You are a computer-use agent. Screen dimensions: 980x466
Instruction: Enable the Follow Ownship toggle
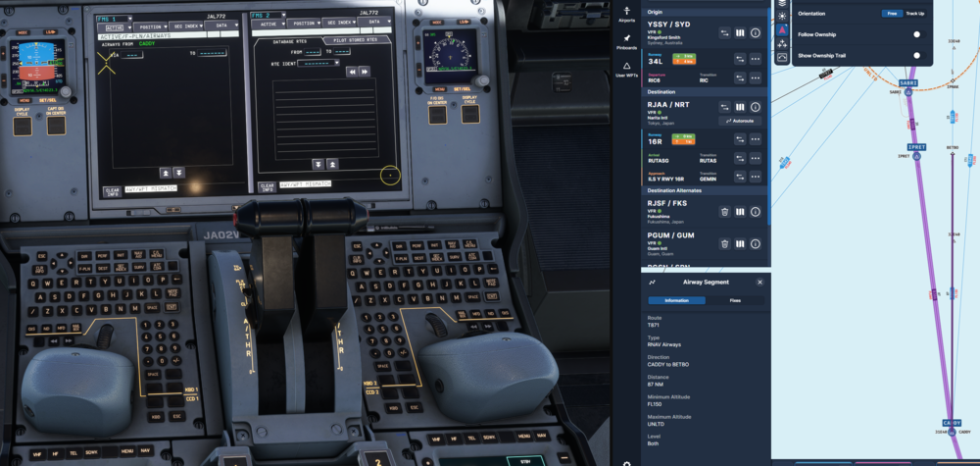coord(917,33)
